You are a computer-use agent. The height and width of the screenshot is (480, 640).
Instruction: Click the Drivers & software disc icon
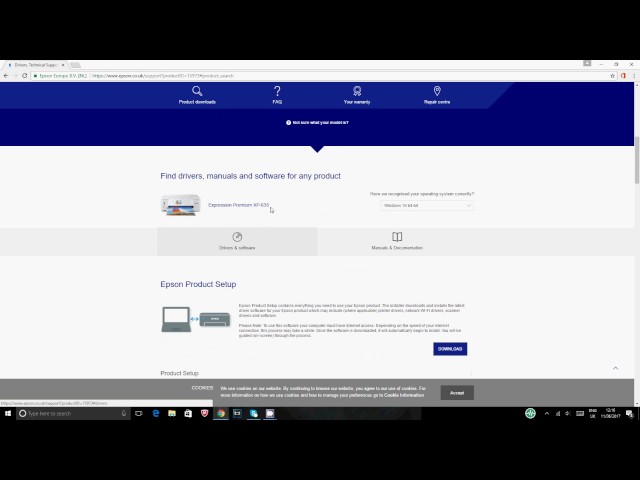coord(237,237)
